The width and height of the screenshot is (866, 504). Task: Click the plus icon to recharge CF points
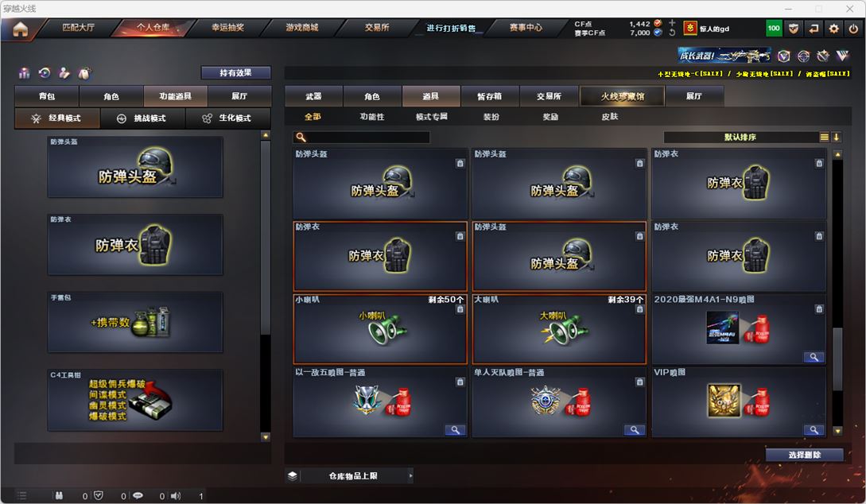coord(672,23)
